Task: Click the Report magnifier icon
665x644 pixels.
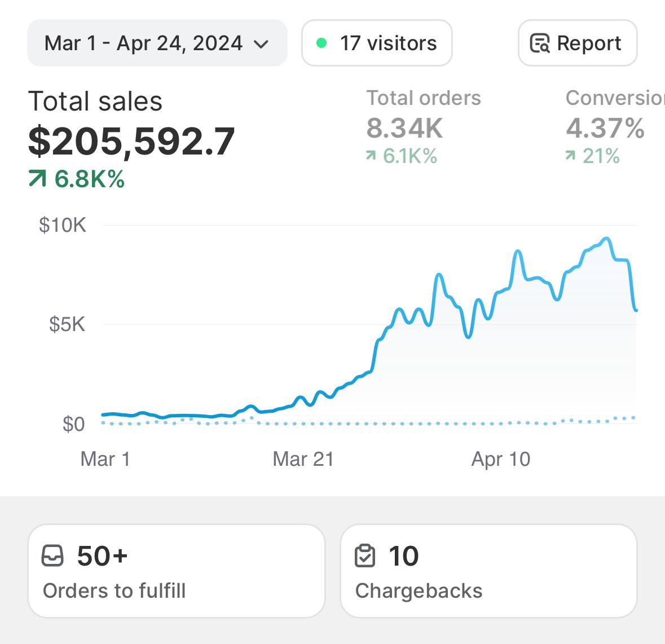Action: pos(540,43)
